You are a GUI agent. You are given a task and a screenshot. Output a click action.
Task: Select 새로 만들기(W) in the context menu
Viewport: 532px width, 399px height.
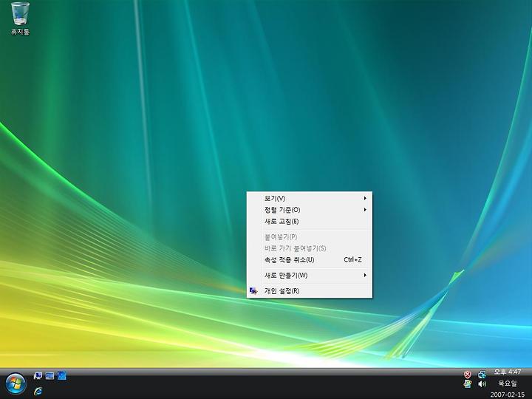[x=309, y=275]
